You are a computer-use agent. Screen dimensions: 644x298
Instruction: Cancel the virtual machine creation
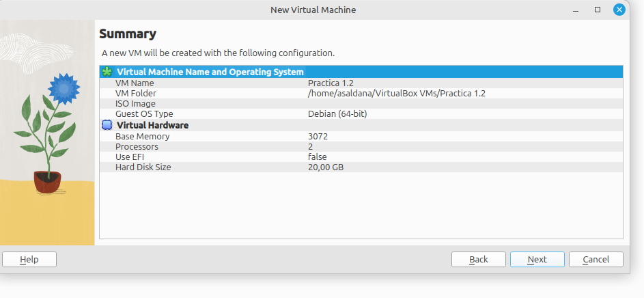596,259
